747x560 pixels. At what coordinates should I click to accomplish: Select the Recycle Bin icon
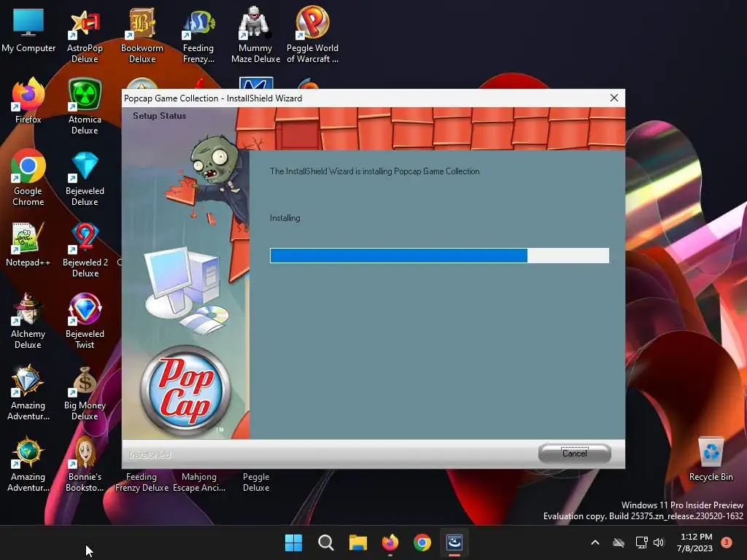[711, 459]
